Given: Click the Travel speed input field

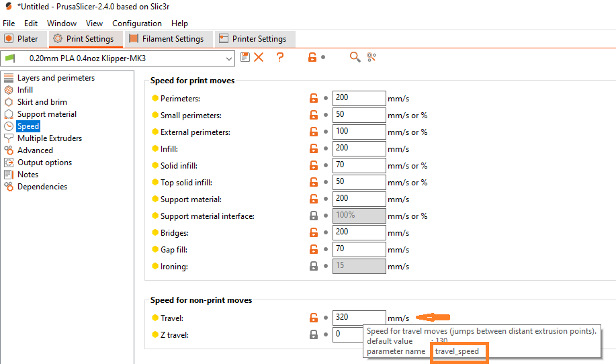Looking at the screenshot, I should [x=359, y=318].
